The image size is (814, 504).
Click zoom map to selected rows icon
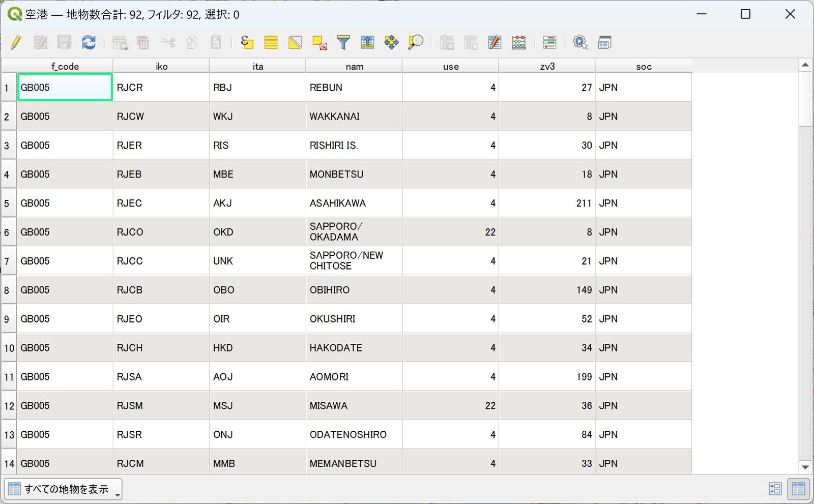click(x=416, y=42)
